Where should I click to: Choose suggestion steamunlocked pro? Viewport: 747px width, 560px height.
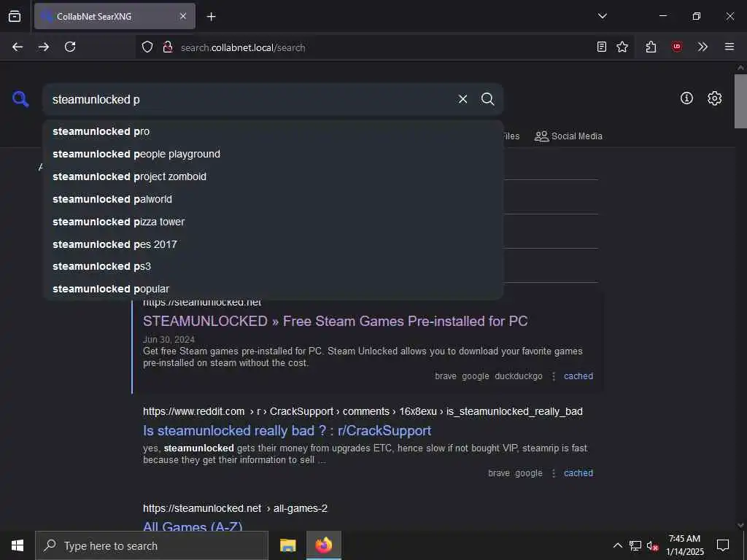[x=273, y=131]
